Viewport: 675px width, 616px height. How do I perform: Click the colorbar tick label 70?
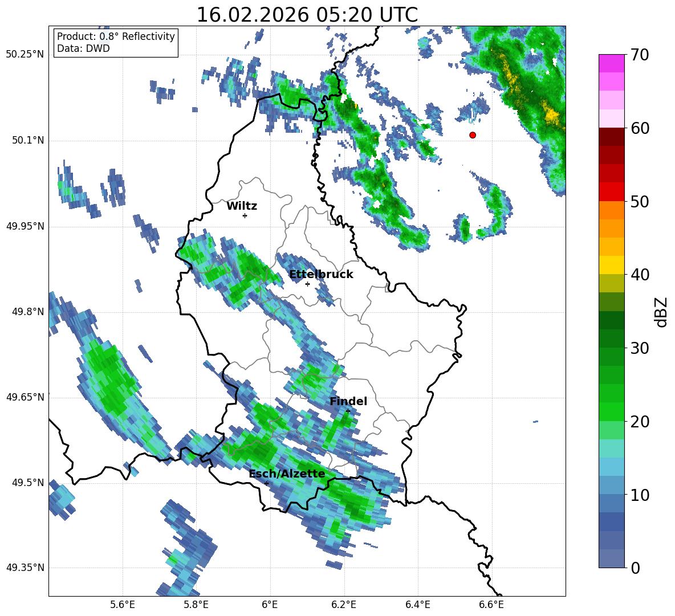[x=640, y=55]
